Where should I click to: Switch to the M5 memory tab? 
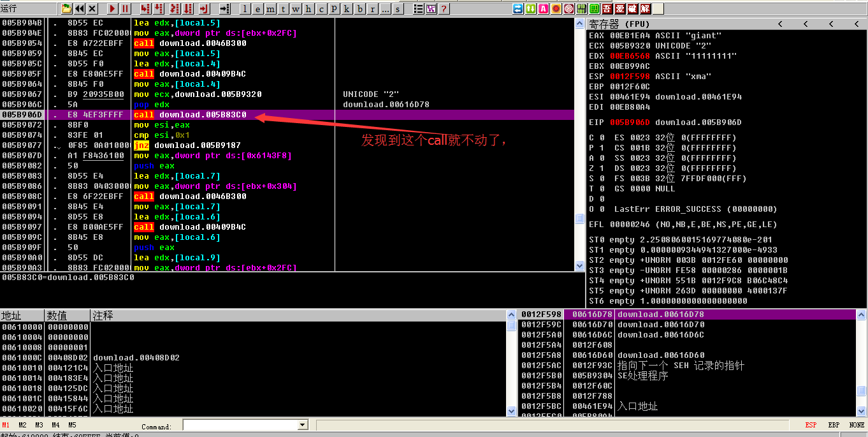pyautogui.click(x=72, y=425)
